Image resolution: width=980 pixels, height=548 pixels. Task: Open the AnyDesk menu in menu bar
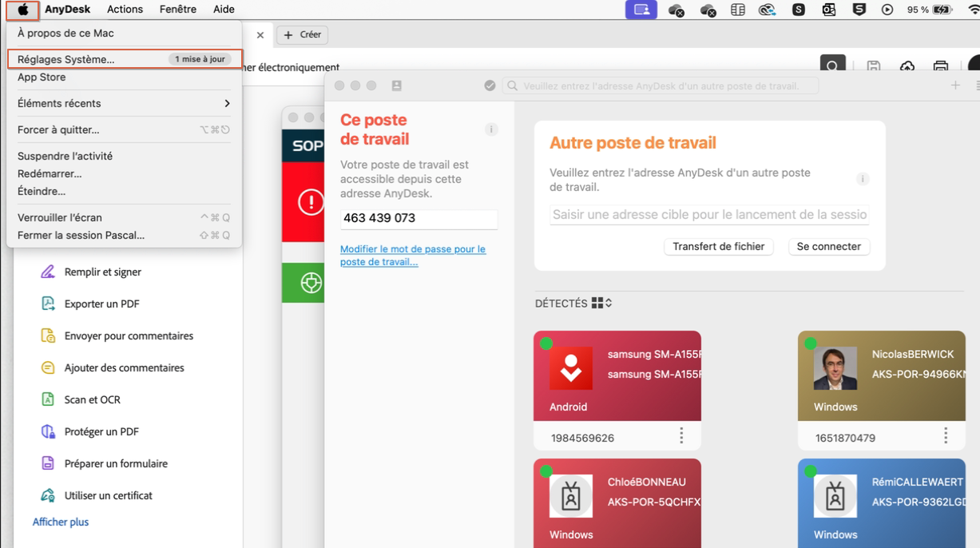(x=67, y=10)
